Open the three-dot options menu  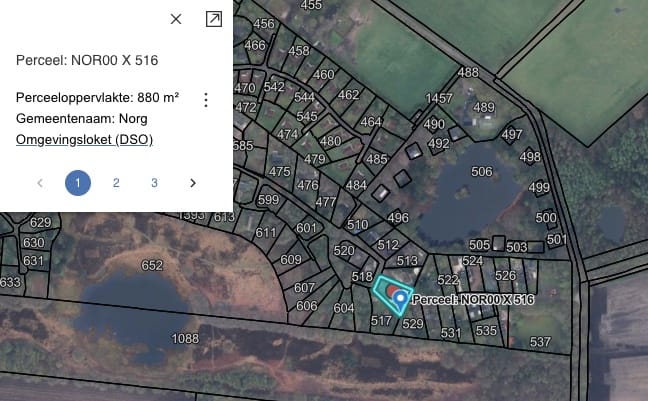click(206, 100)
